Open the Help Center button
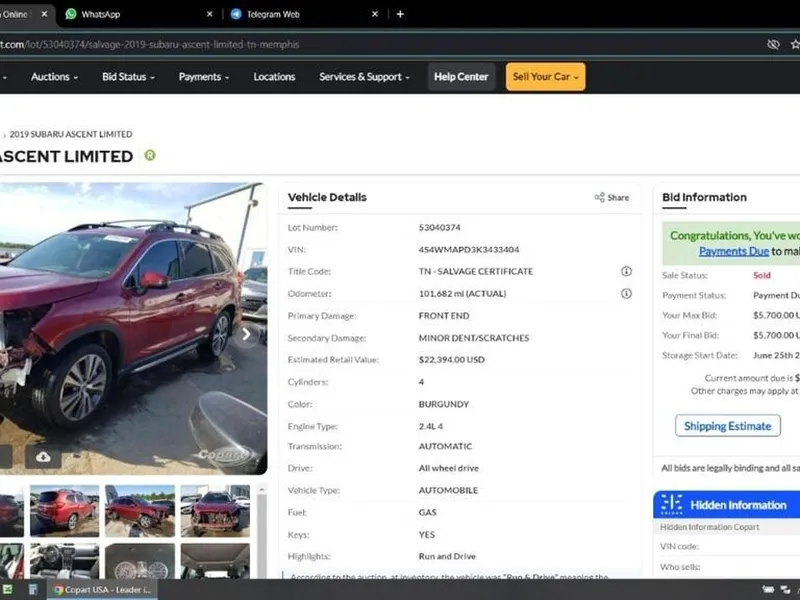The width and height of the screenshot is (800, 600). click(461, 77)
